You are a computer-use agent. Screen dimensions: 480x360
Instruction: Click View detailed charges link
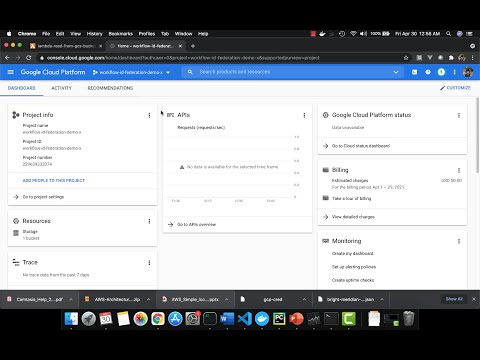[353, 217]
